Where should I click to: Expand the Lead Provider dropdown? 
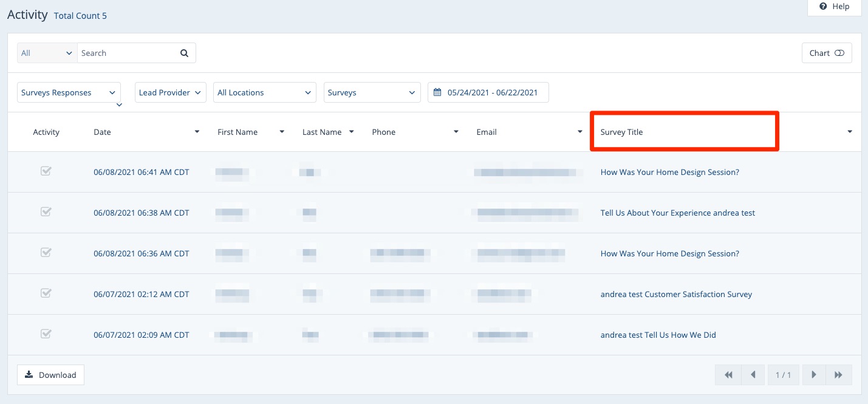click(170, 93)
